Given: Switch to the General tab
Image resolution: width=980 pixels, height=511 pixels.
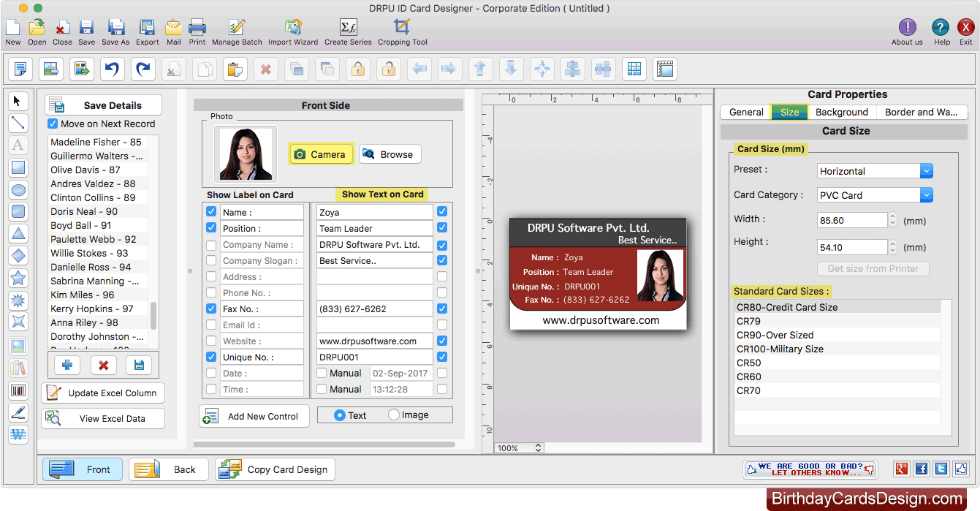Looking at the screenshot, I should click(746, 112).
